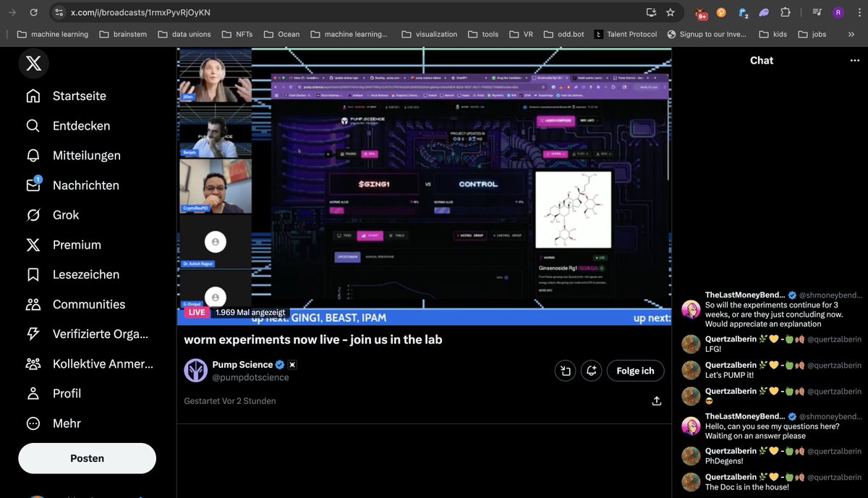868x498 pixels.
Task: Open the orange circular P extension
Action: pyautogui.click(x=721, y=12)
